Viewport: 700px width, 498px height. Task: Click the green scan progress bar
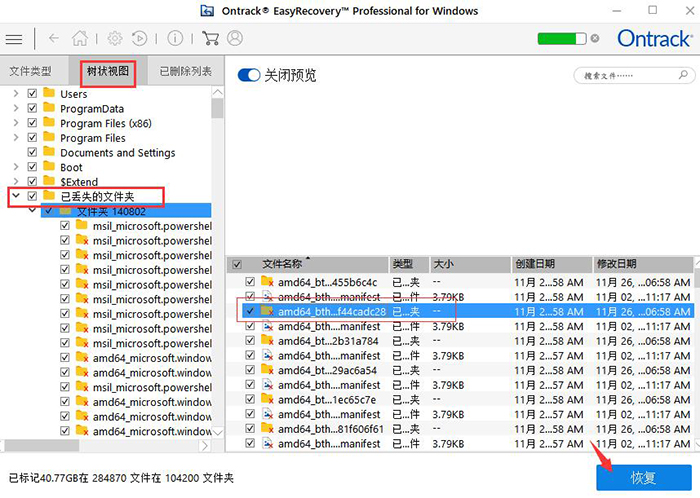562,39
